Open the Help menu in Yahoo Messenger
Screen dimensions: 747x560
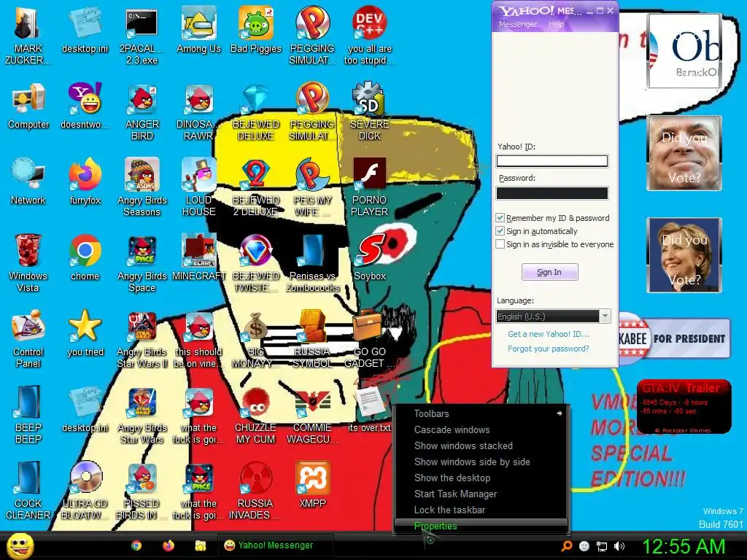556,24
